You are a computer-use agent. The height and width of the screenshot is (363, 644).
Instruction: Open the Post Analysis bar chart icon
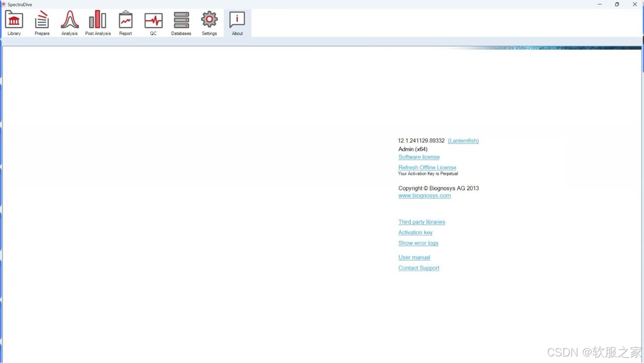point(98,20)
